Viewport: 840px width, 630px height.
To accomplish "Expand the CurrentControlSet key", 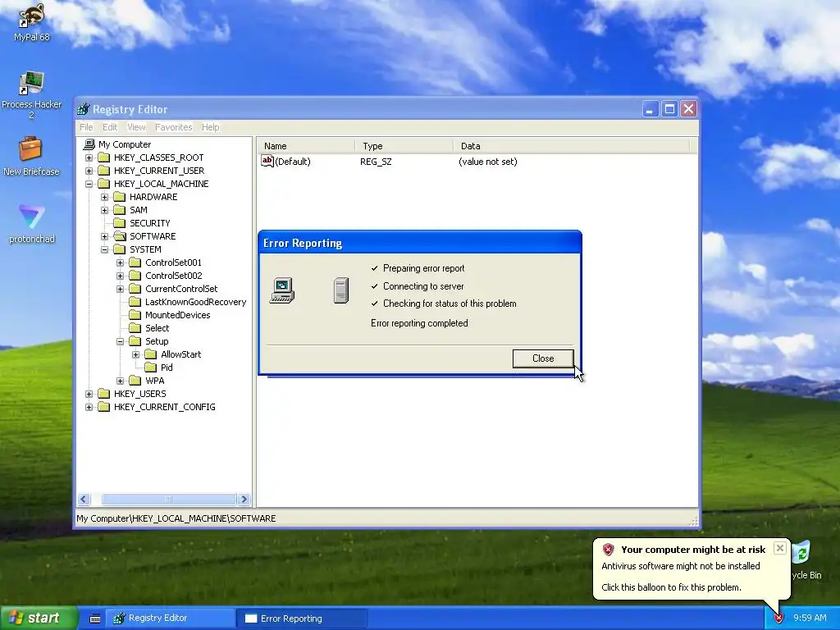I will [120, 290].
